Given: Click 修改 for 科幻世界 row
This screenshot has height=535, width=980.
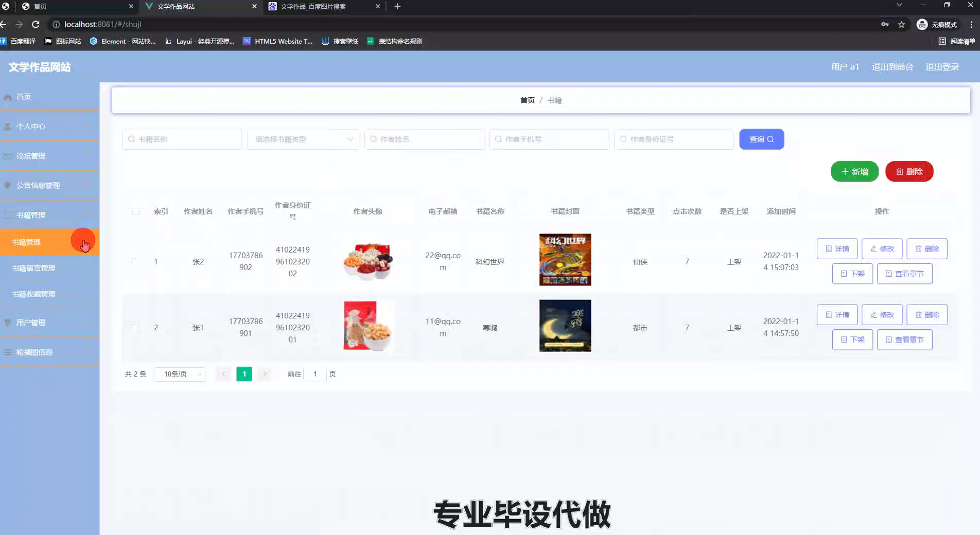Looking at the screenshot, I should (882, 249).
